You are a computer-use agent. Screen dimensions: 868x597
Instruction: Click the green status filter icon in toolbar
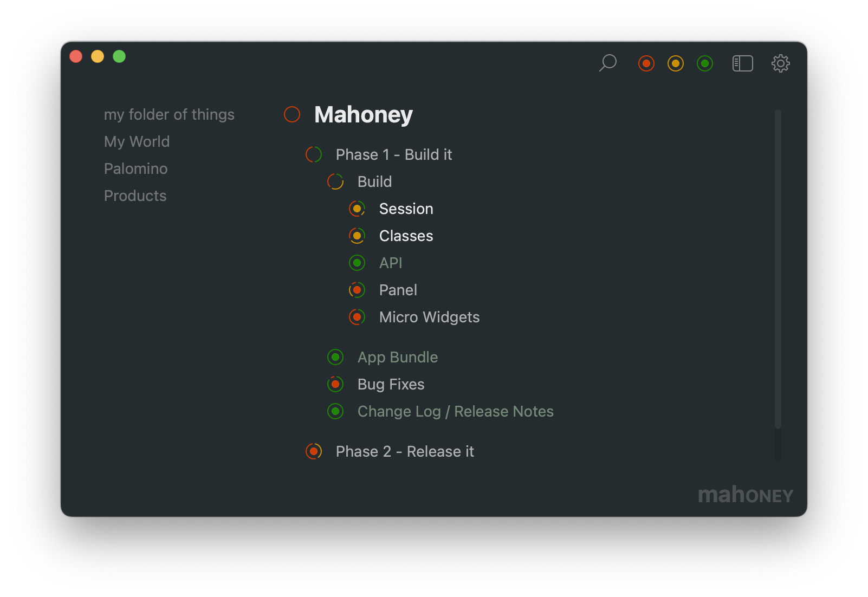(704, 63)
